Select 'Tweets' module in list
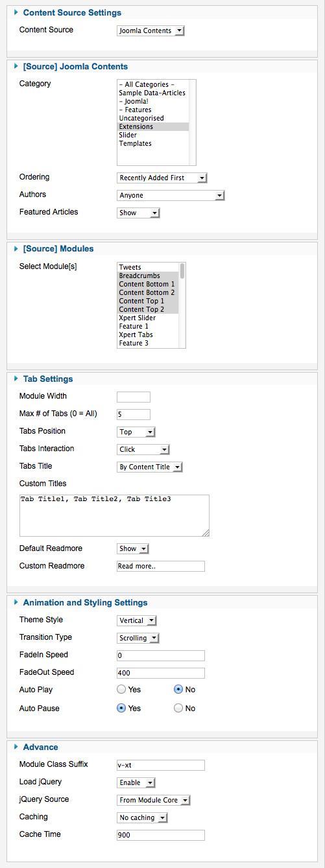 (x=148, y=267)
